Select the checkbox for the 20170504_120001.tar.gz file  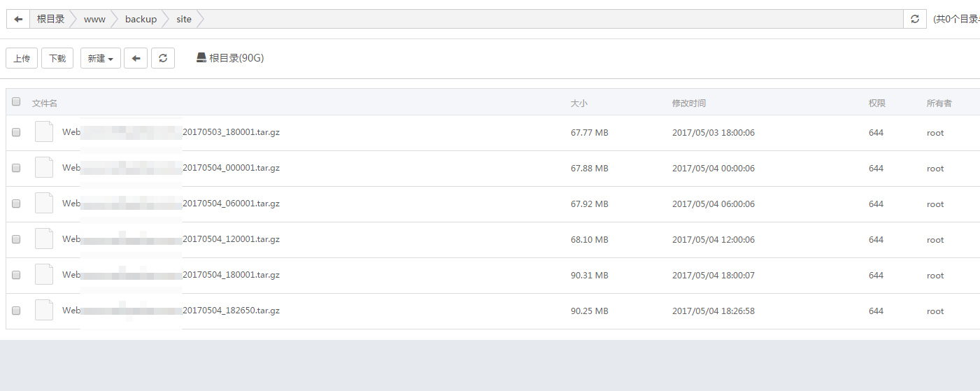17,239
